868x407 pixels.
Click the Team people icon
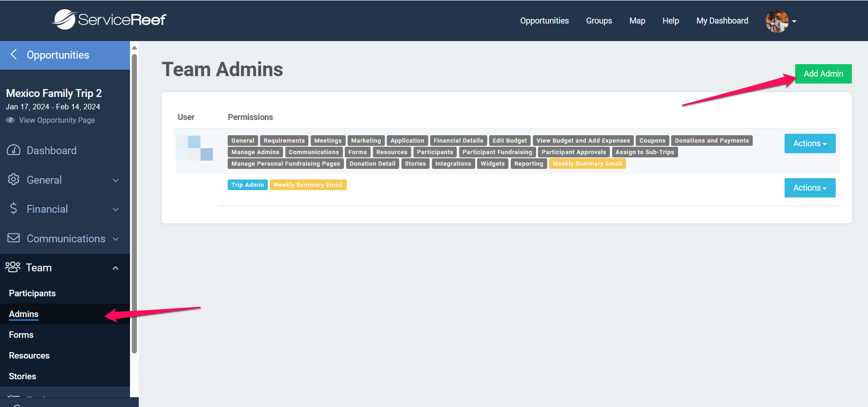pyautogui.click(x=12, y=267)
